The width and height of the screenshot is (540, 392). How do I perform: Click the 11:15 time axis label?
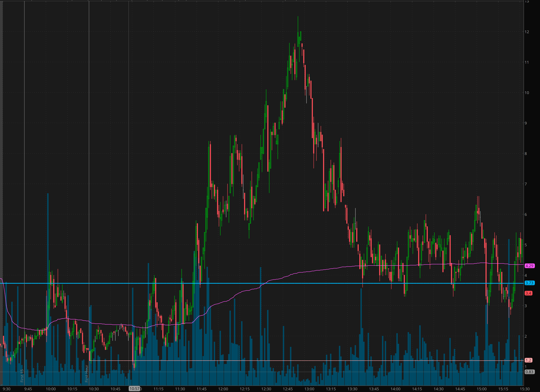pyautogui.click(x=158, y=389)
